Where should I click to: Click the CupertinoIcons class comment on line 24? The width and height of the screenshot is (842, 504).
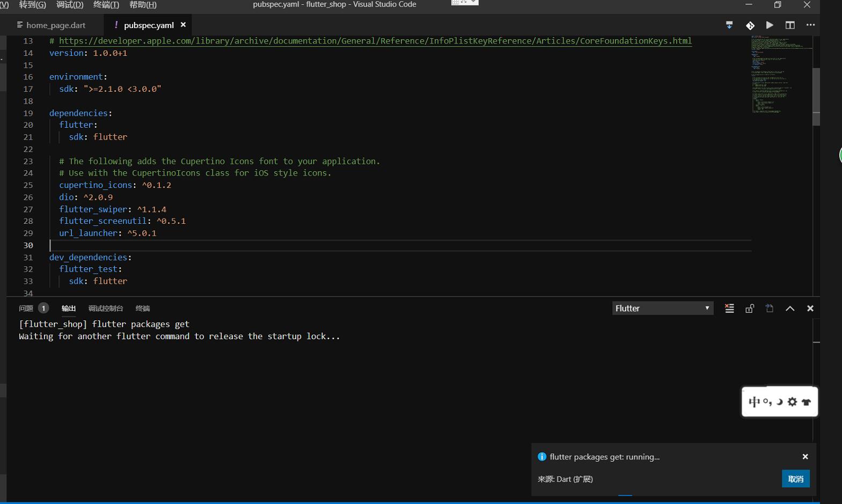[195, 173]
